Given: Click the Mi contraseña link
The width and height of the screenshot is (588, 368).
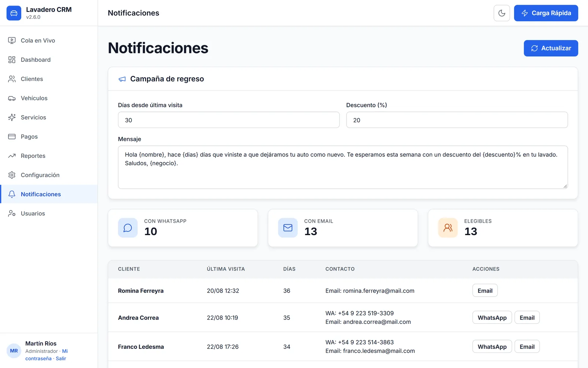Looking at the screenshot, I should 39,358.
